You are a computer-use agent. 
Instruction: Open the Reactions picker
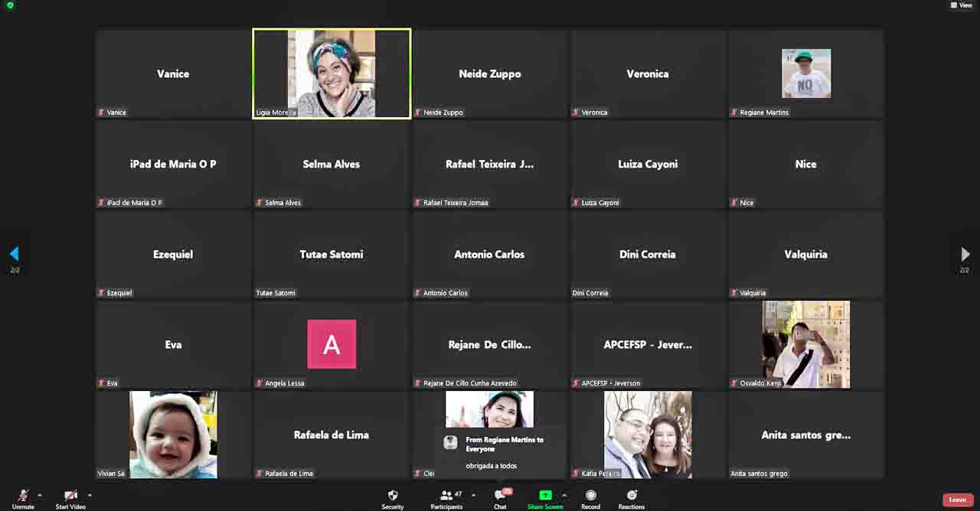coord(632,499)
